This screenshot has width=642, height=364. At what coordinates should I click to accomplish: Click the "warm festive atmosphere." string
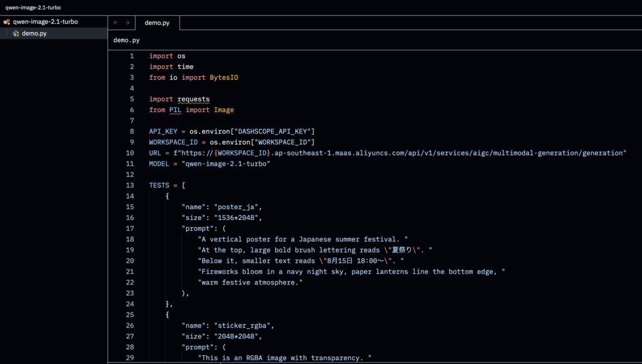[x=250, y=282]
